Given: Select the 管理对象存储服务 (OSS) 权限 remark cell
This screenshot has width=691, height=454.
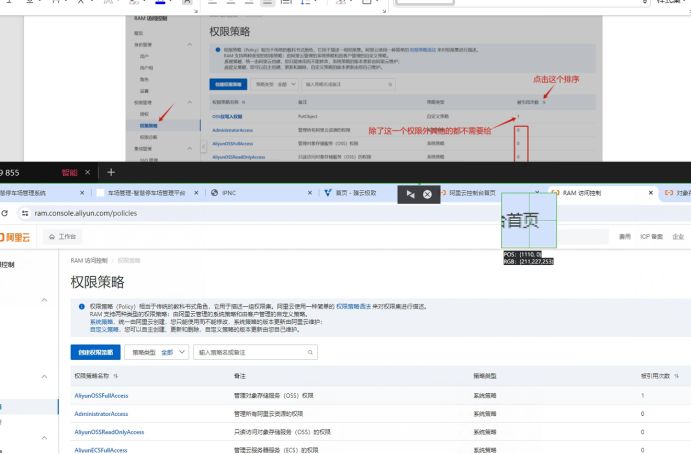Looking at the screenshot, I should point(273,396).
